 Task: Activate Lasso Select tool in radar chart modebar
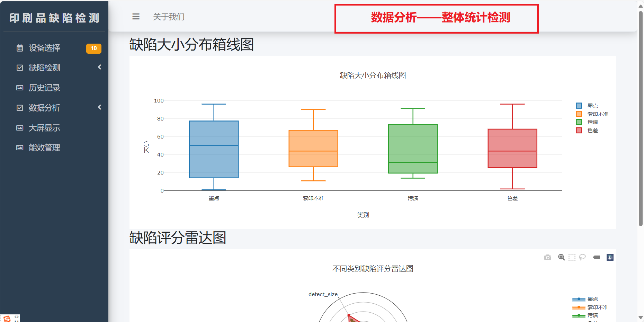582,257
